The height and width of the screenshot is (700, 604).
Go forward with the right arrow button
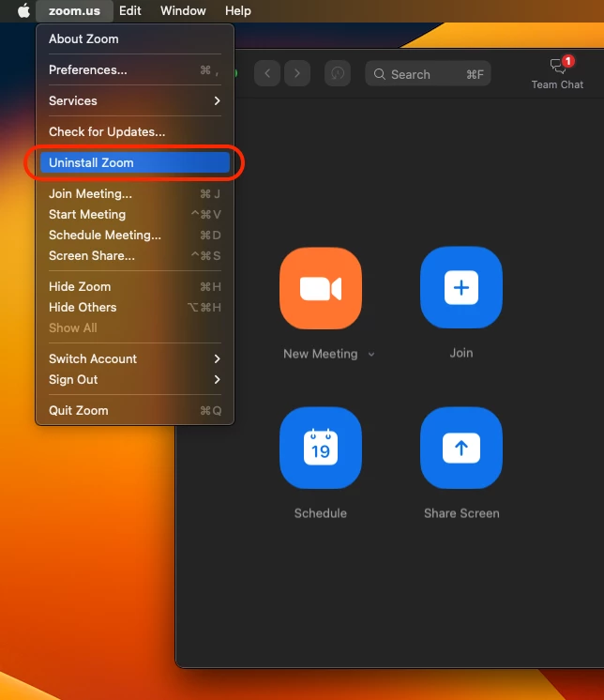pos(297,73)
